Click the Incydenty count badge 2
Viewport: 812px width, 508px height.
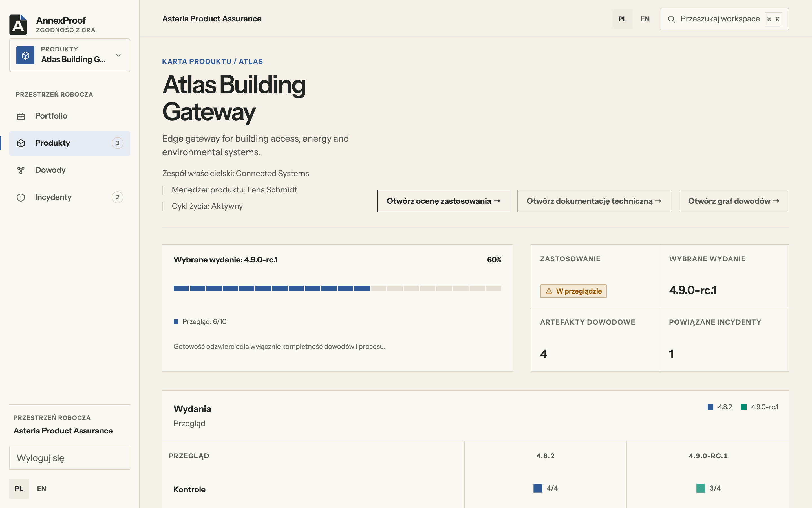(118, 197)
